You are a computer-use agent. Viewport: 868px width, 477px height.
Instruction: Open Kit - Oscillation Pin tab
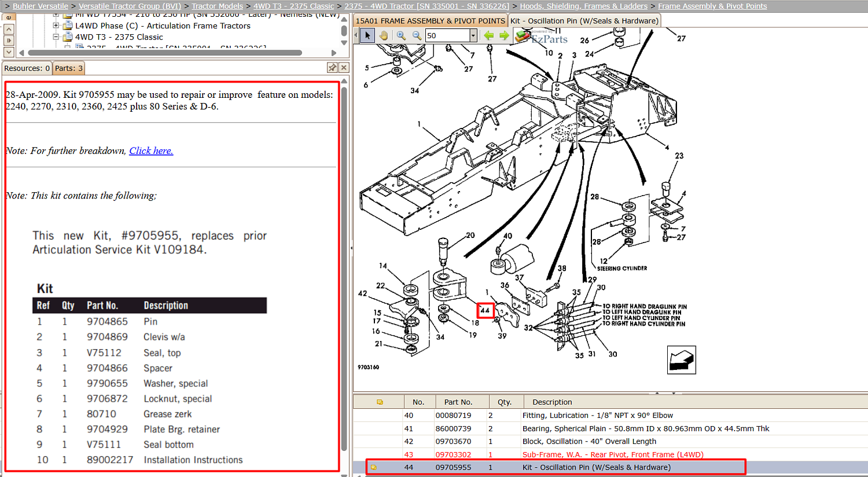pyautogui.click(x=584, y=21)
